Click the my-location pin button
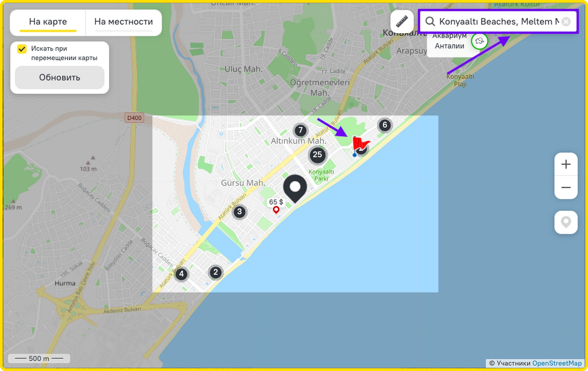The image size is (588, 371). coord(566,222)
